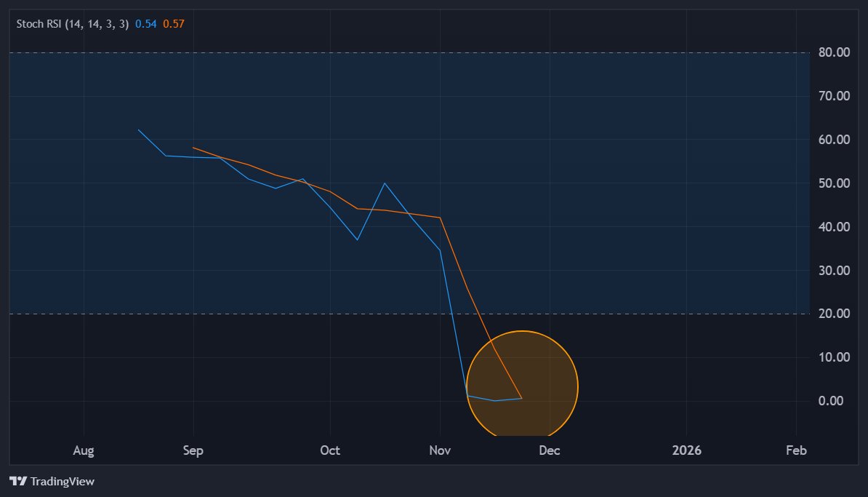
Task: Click the 20.00 price scale label
Action: coord(834,314)
